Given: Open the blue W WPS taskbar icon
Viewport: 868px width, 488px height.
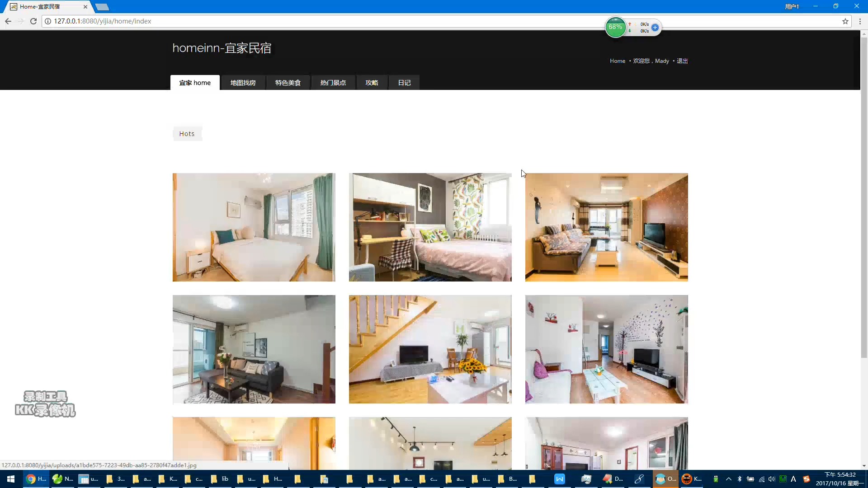Looking at the screenshot, I should click(560, 479).
